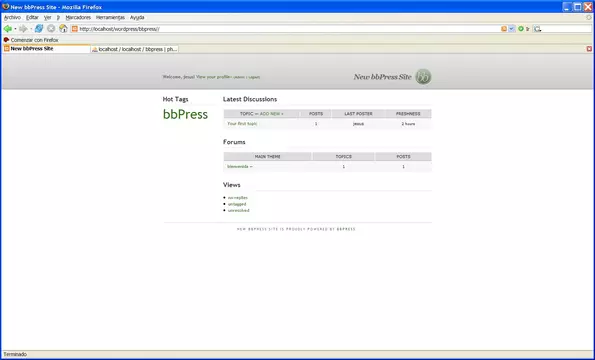Open the search engine selector dropdown
This screenshot has width=595, height=360.
point(537,29)
